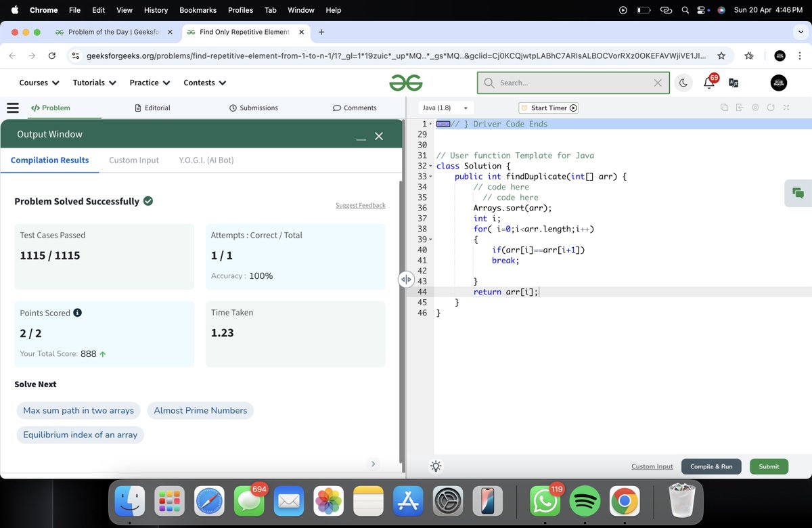
Task: Expand the Tutorials dropdown
Action: coord(95,83)
